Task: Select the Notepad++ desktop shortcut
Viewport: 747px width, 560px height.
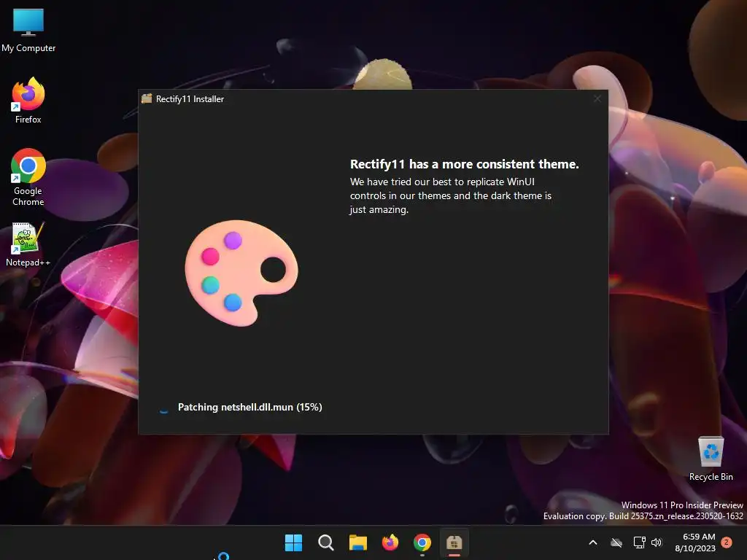Action: click(x=28, y=245)
